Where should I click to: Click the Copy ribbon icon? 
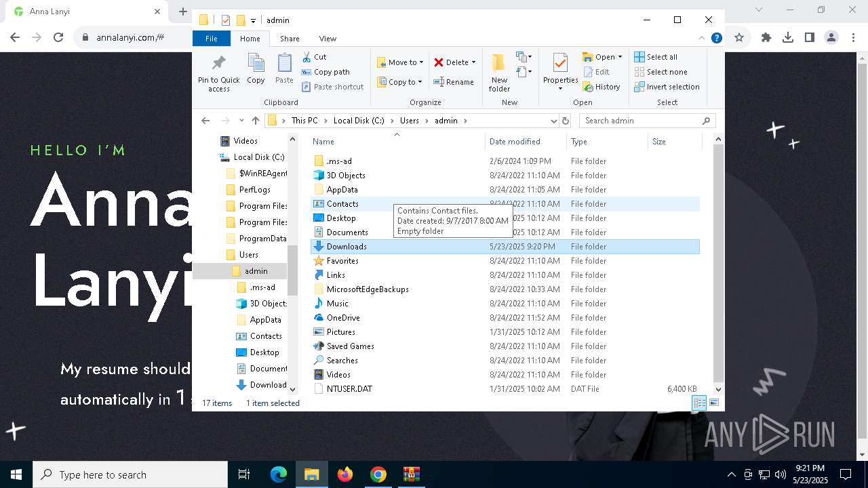[256, 64]
